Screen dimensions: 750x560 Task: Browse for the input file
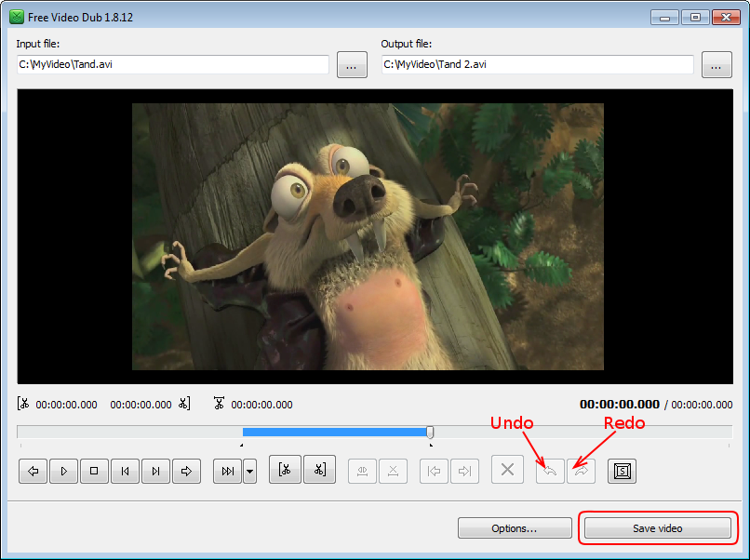[x=352, y=65]
